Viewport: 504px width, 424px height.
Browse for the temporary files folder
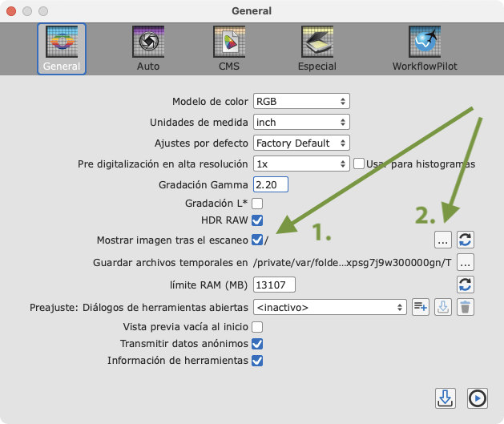pyautogui.click(x=466, y=262)
